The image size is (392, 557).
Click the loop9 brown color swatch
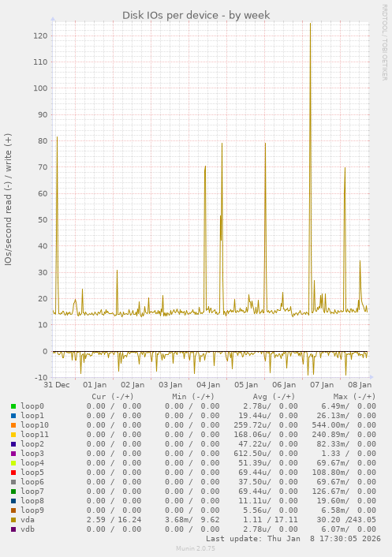13,510
